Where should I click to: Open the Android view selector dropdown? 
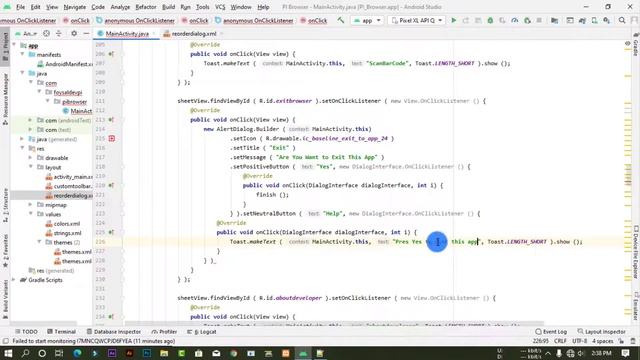tap(26, 33)
